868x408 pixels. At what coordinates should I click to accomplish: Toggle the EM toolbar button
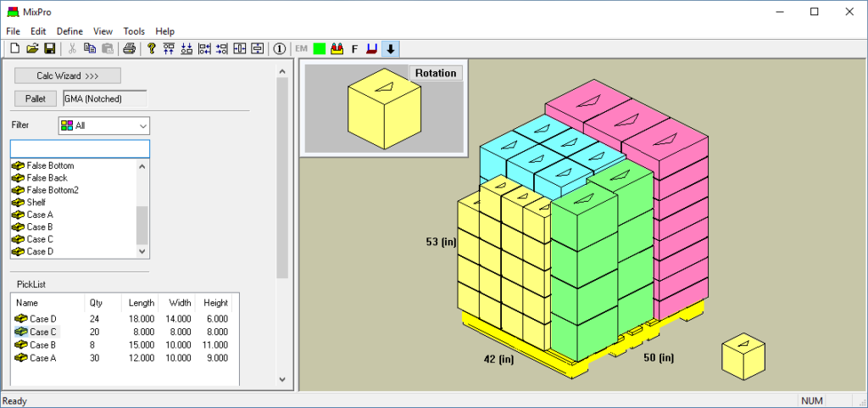click(x=301, y=48)
